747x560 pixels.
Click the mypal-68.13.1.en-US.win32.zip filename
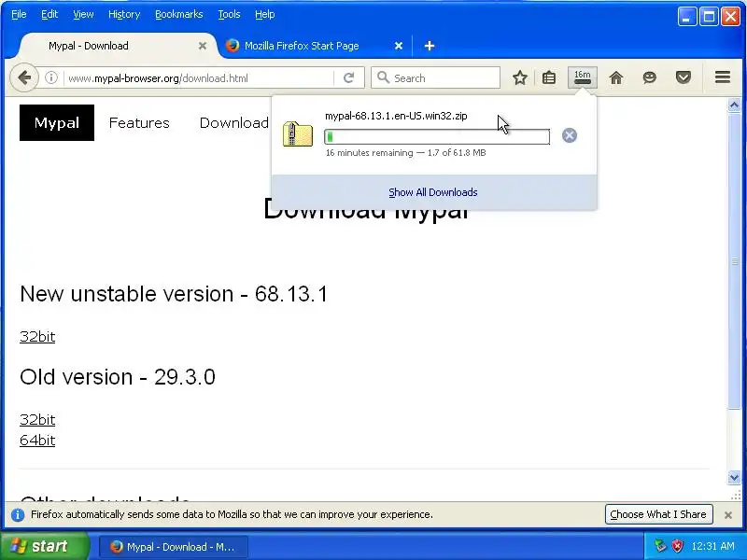coord(396,116)
